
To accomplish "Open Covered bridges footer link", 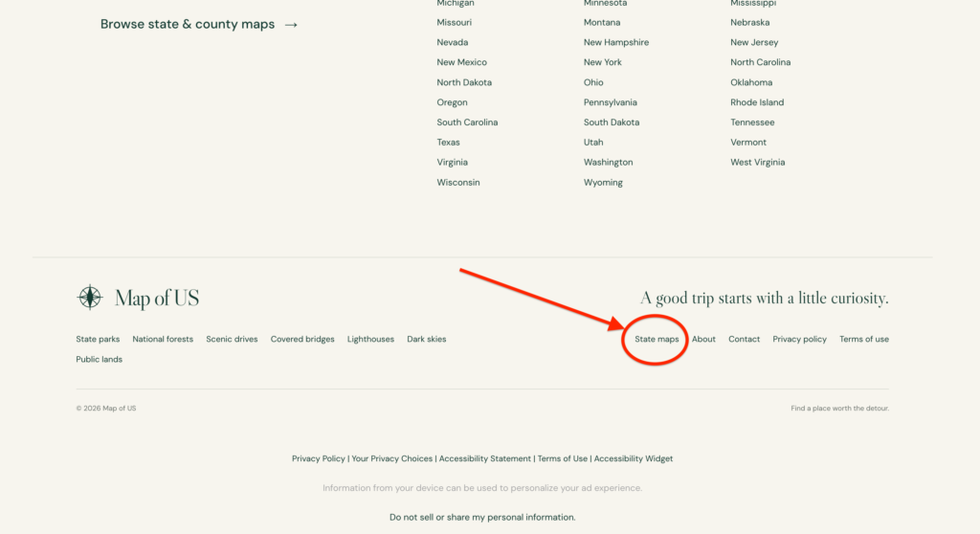I will (302, 340).
